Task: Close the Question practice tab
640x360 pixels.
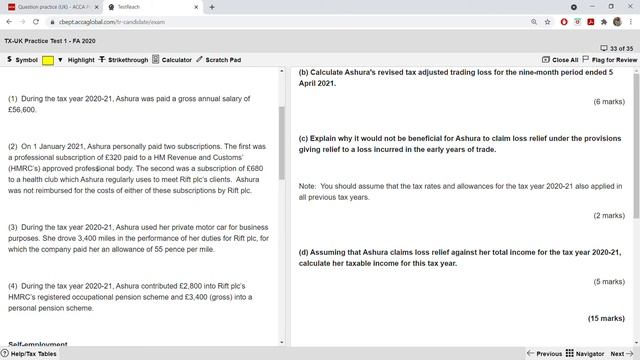Action: tap(97, 7)
